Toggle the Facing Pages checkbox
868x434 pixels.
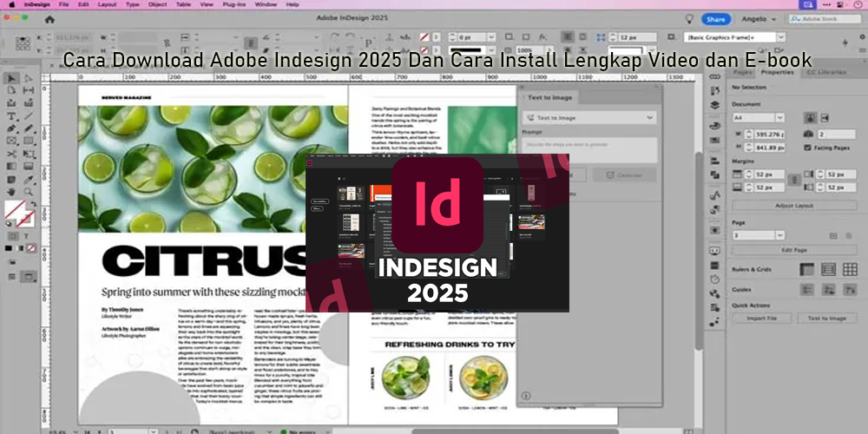(807, 148)
